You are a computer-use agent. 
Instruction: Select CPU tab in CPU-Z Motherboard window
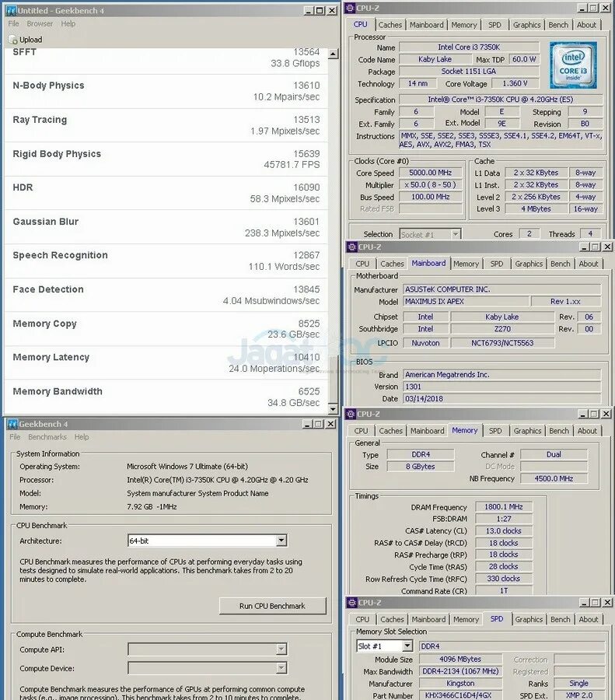362,264
